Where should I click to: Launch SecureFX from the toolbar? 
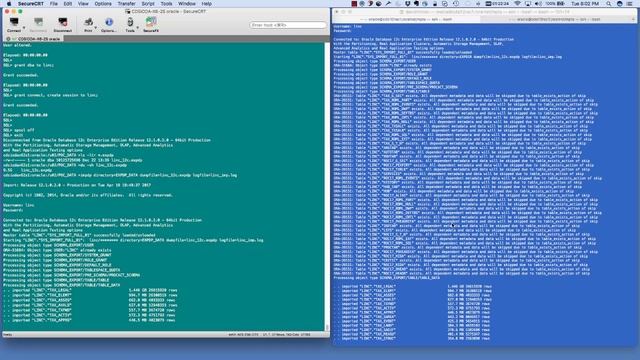151,24
